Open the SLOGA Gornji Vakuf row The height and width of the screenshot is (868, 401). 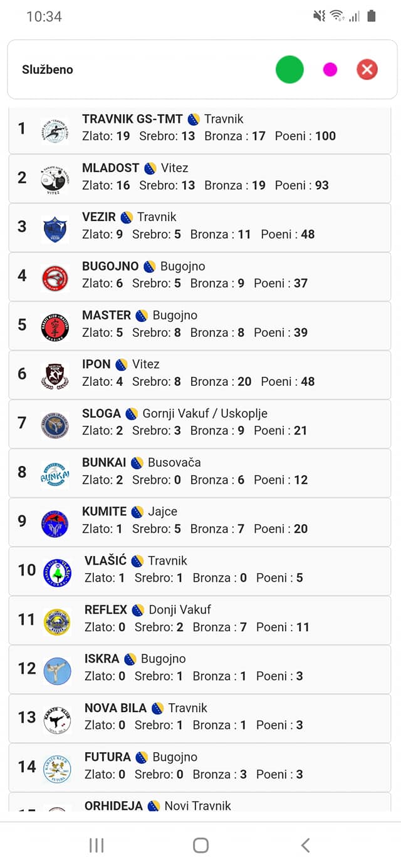point(199,422)
